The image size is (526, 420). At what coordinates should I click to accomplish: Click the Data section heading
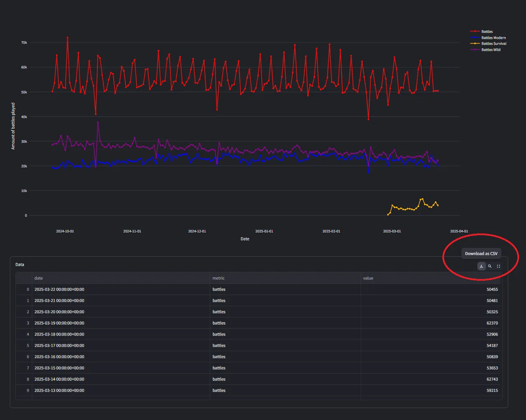pos(20,264)
